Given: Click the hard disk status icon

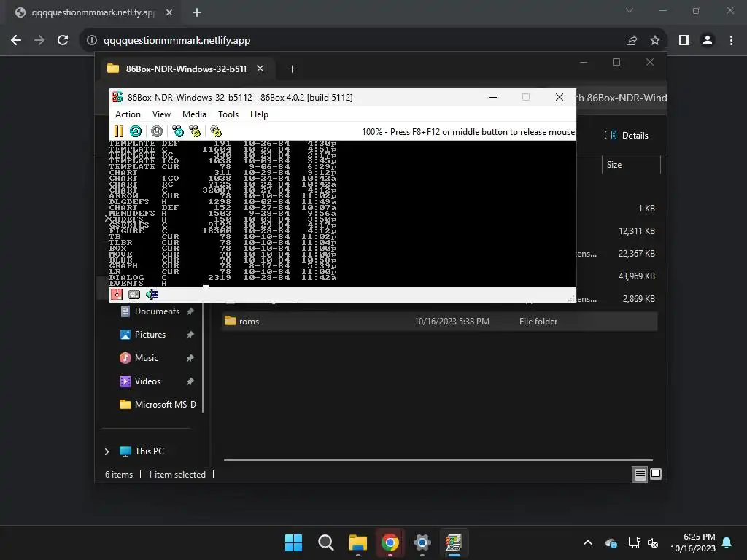Looking at the screenshot, I should (134, 295).
